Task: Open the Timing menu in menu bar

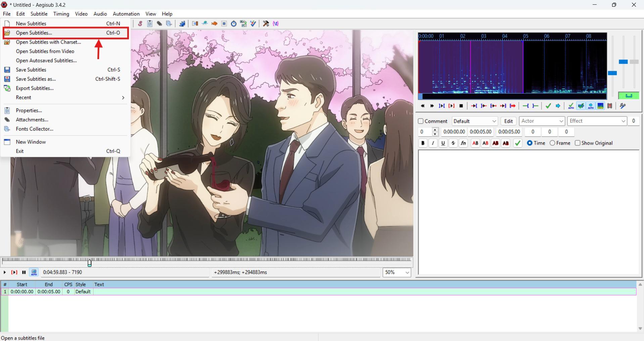Action: click(x=61, y=14)
